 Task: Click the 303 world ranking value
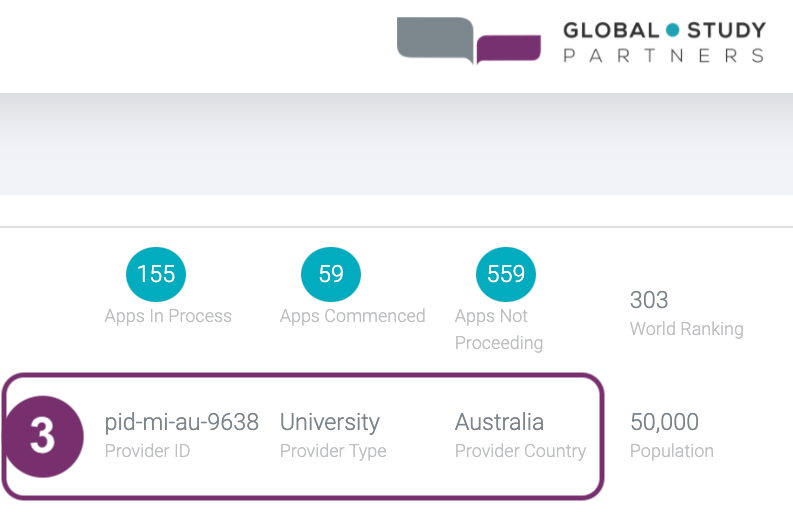click(x=649, y=300)
